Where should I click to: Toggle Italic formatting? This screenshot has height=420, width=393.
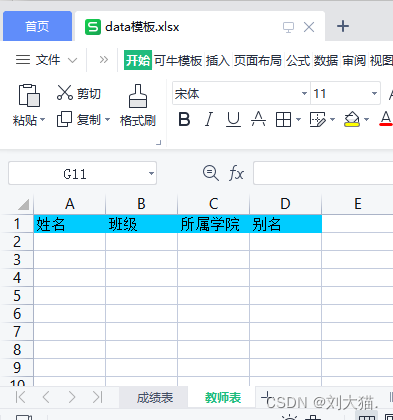point(209,119)
